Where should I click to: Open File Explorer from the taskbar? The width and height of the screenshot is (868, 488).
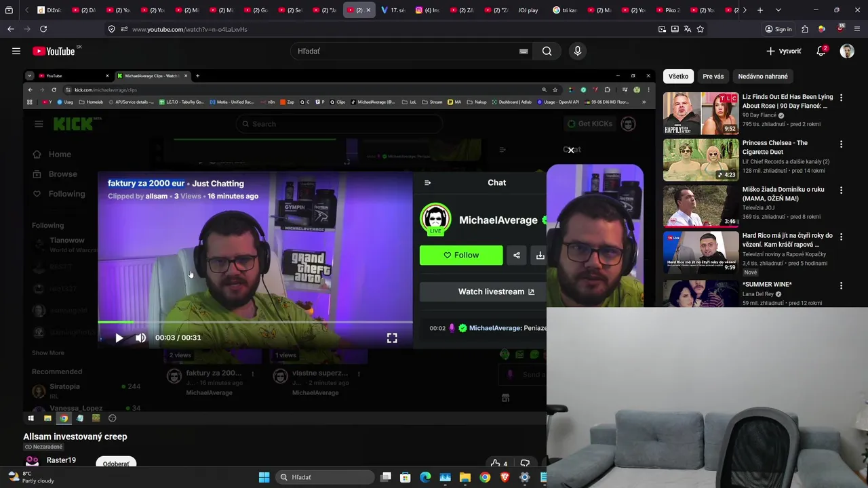click(x=465, y=477)
